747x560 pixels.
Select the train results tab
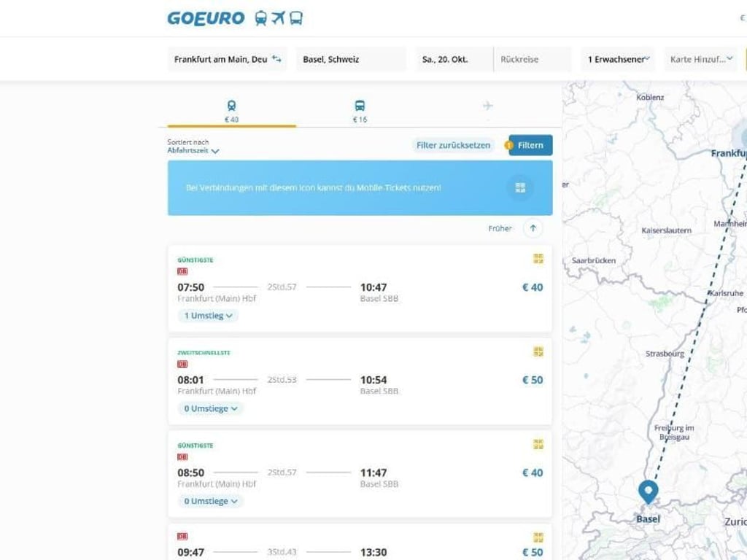(231, 112)
